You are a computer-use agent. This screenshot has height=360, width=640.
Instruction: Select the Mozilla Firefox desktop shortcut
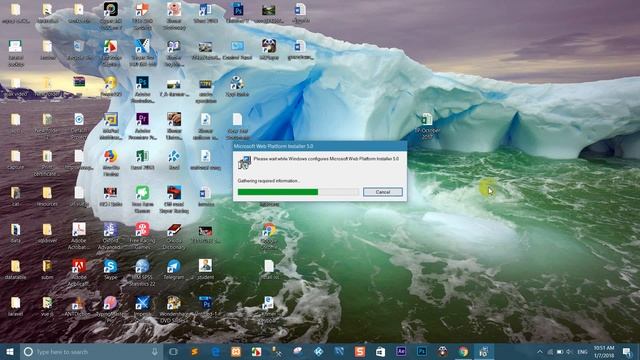(111, 162)
